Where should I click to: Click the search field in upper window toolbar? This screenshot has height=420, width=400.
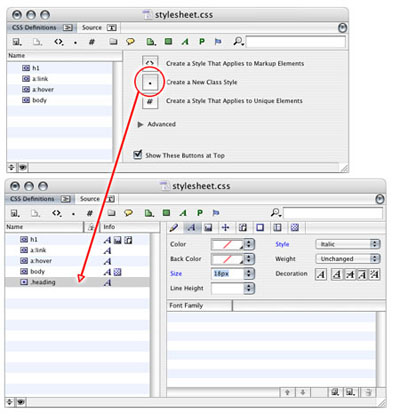tap(296, 42)
